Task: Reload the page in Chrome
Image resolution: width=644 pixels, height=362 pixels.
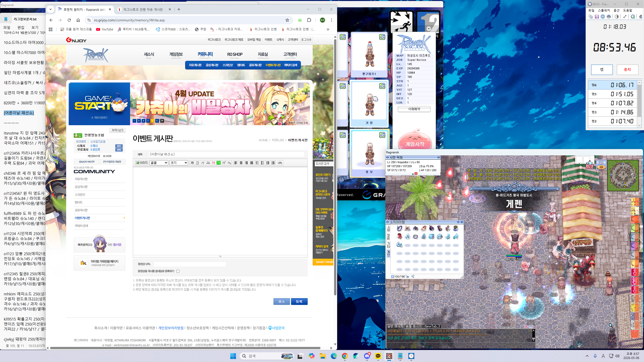Action: click(x=69, y=20)
